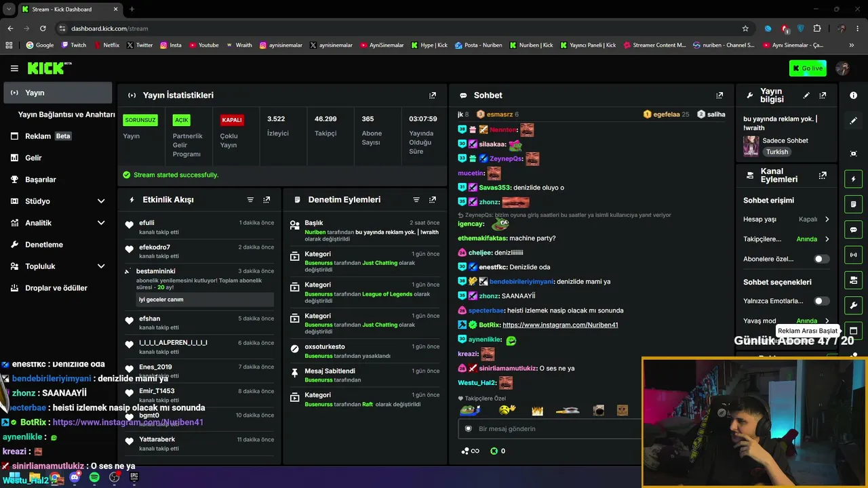
Task: Open the Twitch bookmark
Action: click(x=74, y=45)
